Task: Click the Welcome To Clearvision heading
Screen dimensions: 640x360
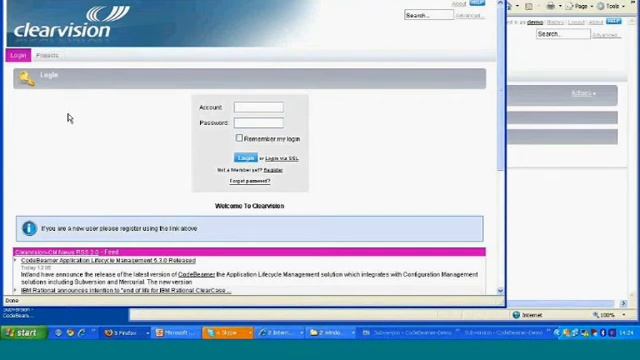Action: [x=249, y=206]
